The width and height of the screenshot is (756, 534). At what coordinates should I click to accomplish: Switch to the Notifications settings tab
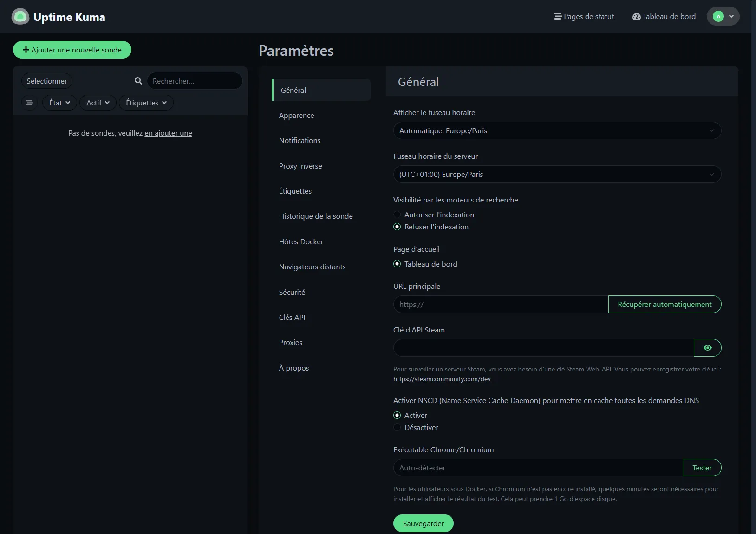tap(300, 141)
